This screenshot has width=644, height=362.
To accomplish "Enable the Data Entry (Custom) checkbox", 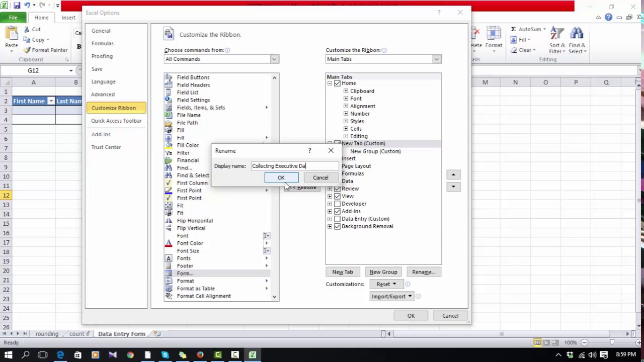I will [337, 219].
